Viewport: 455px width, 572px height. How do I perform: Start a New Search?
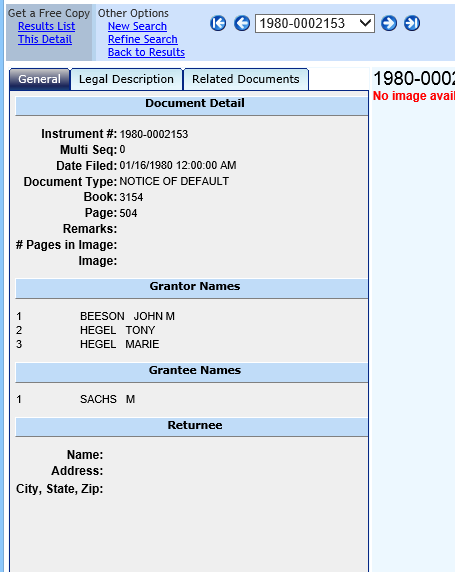click(x=137, y=26)
